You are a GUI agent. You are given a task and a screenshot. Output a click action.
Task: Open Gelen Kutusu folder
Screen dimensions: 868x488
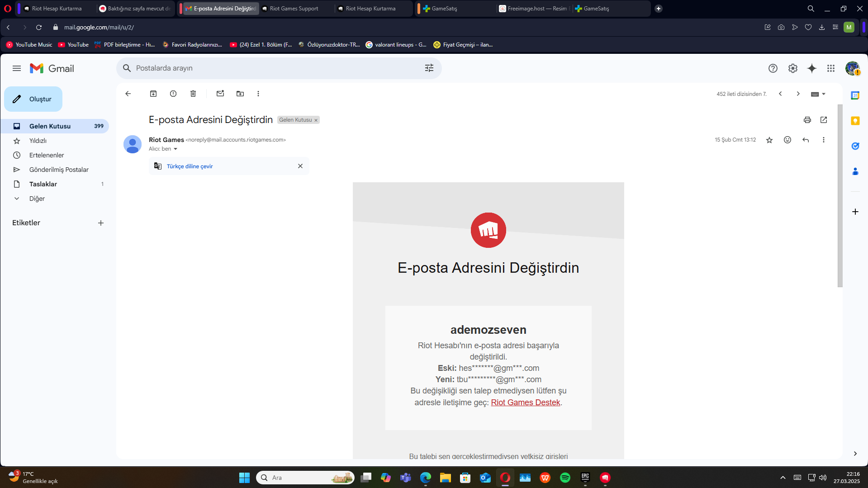(54, 126)
